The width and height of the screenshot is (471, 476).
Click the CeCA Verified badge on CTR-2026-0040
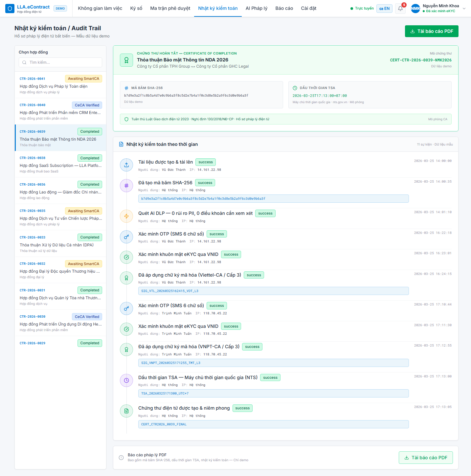pyautogui.click(x=87, y=105)
